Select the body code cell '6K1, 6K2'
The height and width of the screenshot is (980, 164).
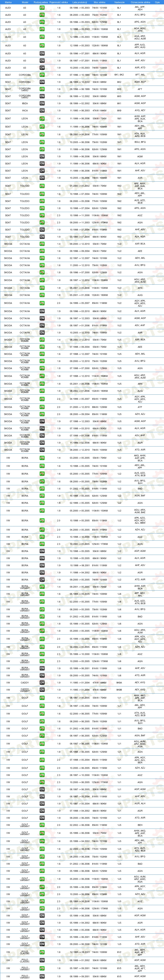(x=119, y=75)
